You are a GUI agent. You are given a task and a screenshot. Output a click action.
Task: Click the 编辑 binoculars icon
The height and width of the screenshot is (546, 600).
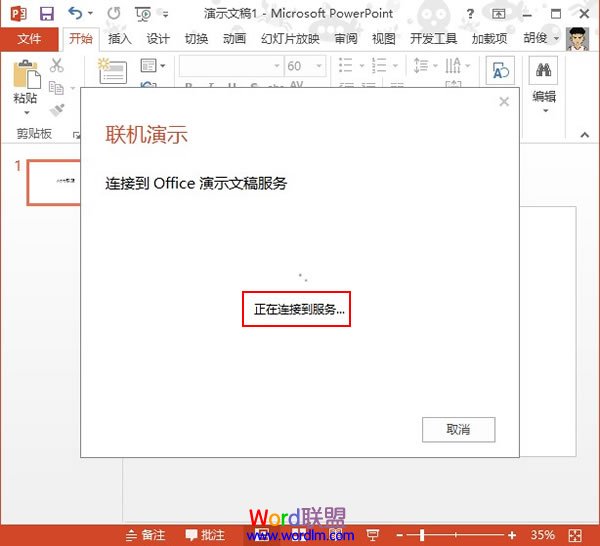(543, 70)
